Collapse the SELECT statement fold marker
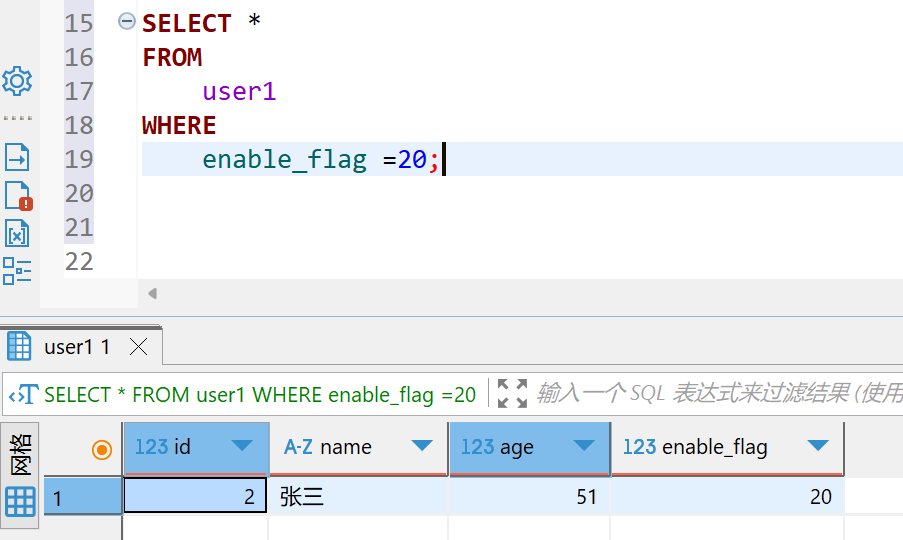This screenshot has height=540, width=903. coord(126,22)
